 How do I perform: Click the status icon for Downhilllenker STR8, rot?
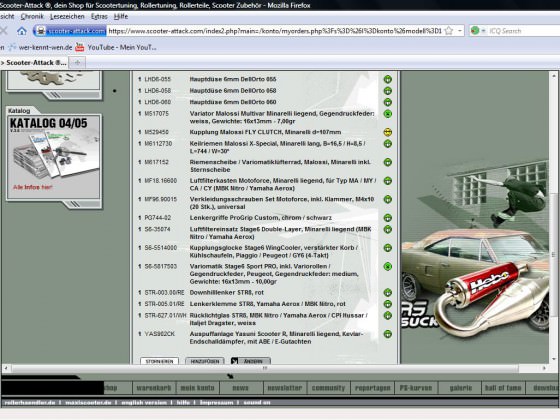[388, 292]
